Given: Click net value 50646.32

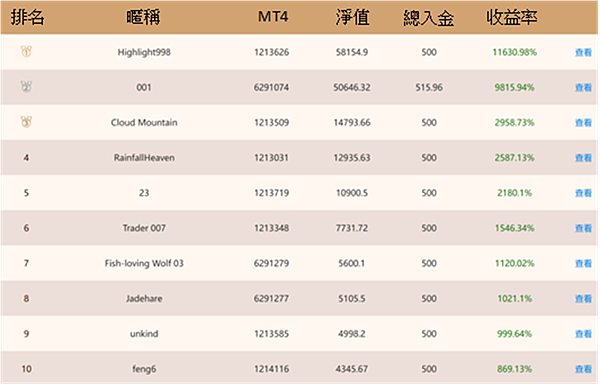Looking at the screenshot, I should pyautogui.click(x=352, y=88).
